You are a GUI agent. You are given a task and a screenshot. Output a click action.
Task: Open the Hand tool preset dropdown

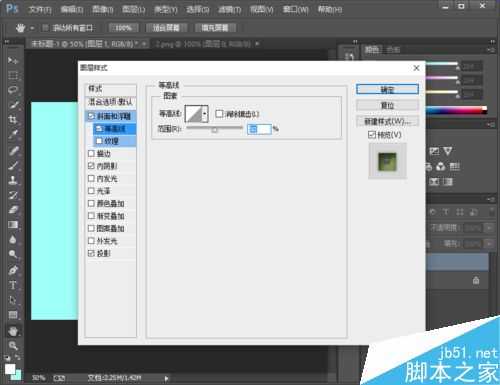(32, 28)
